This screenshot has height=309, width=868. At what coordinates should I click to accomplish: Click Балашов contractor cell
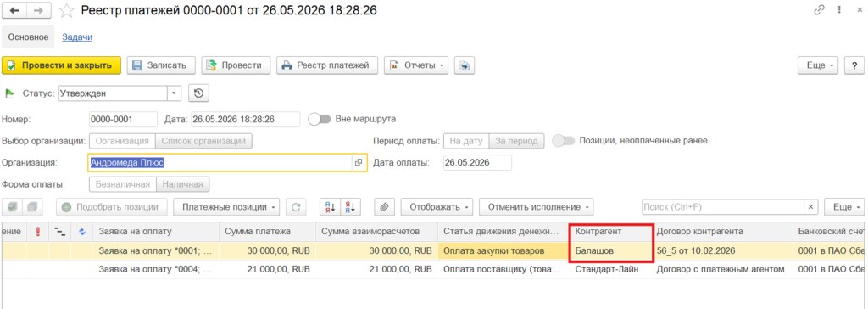612,250
